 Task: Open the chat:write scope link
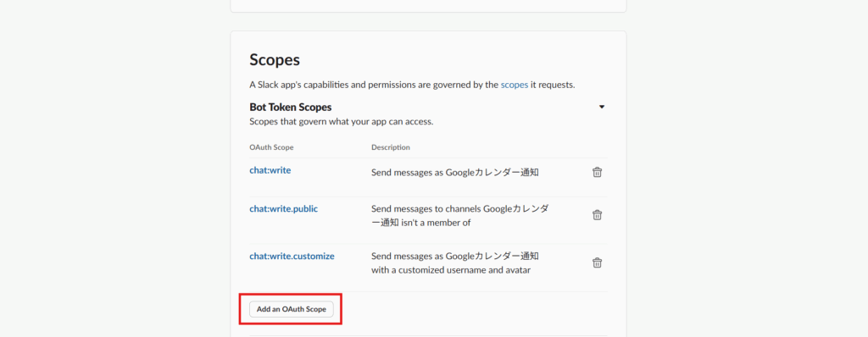pyautogui.click(x=270, y=170)
